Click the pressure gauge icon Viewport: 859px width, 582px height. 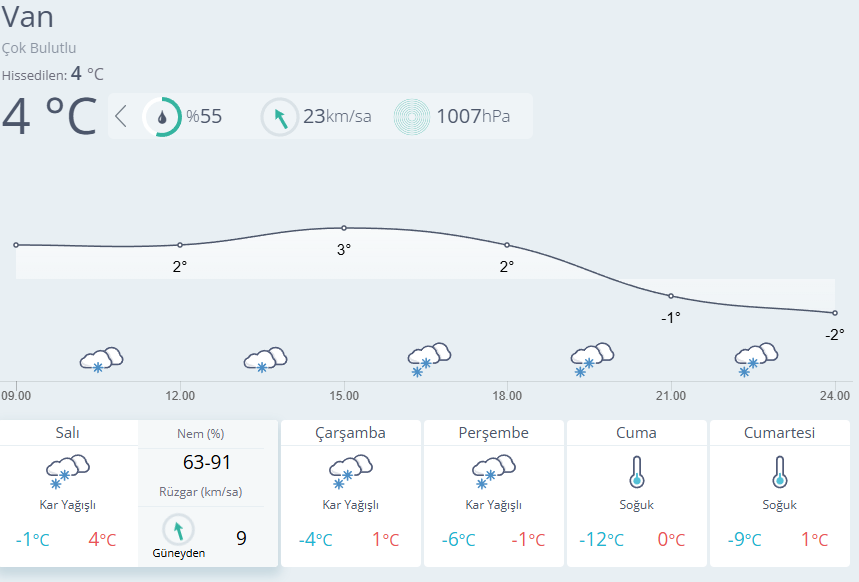(412, 117)
